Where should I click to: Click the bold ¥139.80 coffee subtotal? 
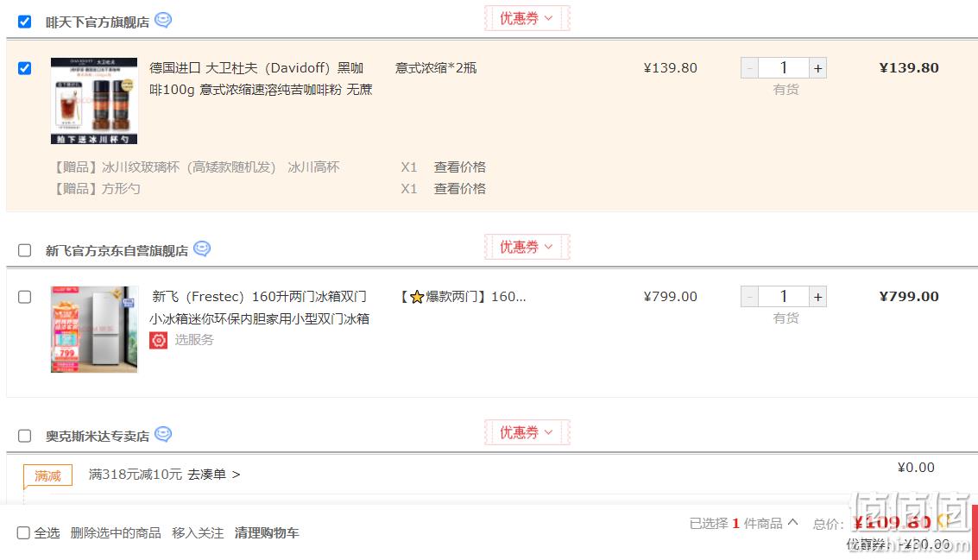(909, 68)
